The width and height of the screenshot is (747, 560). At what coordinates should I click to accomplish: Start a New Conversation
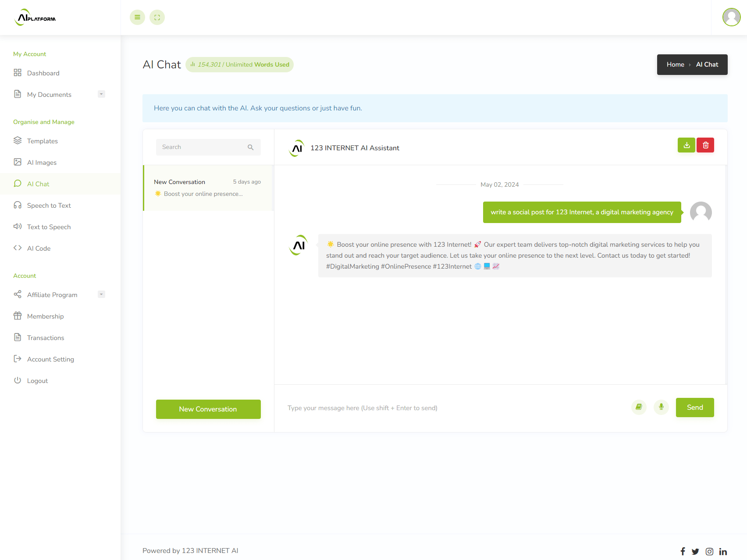208,409
